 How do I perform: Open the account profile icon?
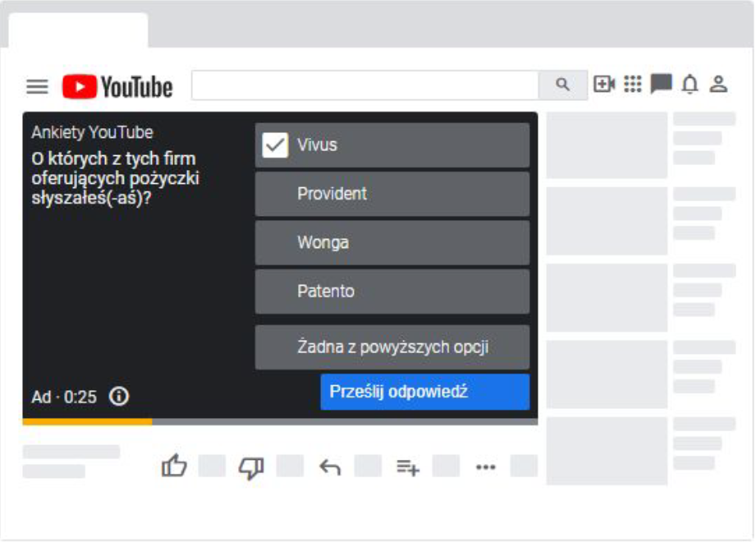click(718, 84)
